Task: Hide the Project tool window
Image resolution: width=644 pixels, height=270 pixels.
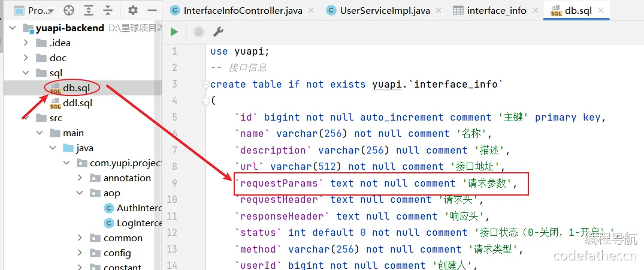Action: [152, 10]
